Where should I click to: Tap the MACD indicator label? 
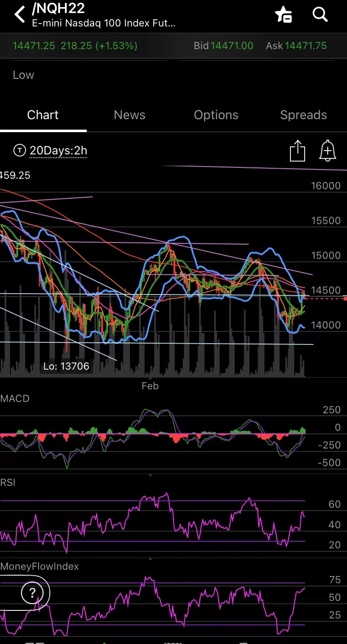[x=15, y=399]
